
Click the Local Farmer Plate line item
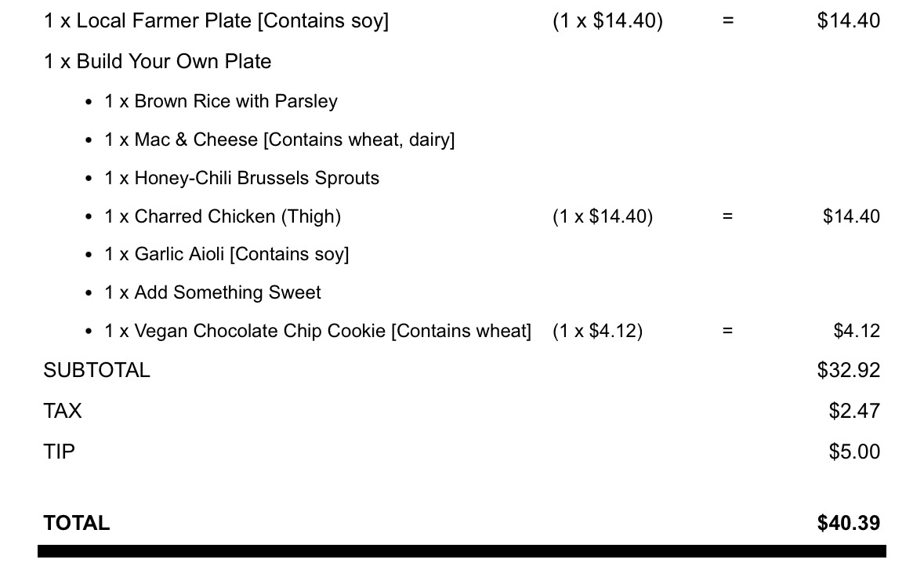click(x=216, y=21)
